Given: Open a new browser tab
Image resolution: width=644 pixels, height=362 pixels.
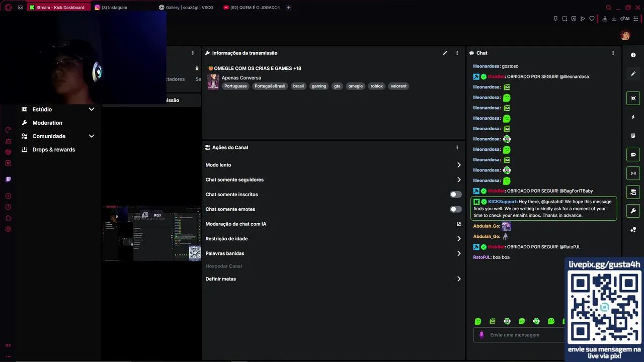Looking at the screenshot, I should (x=288, y=8).
